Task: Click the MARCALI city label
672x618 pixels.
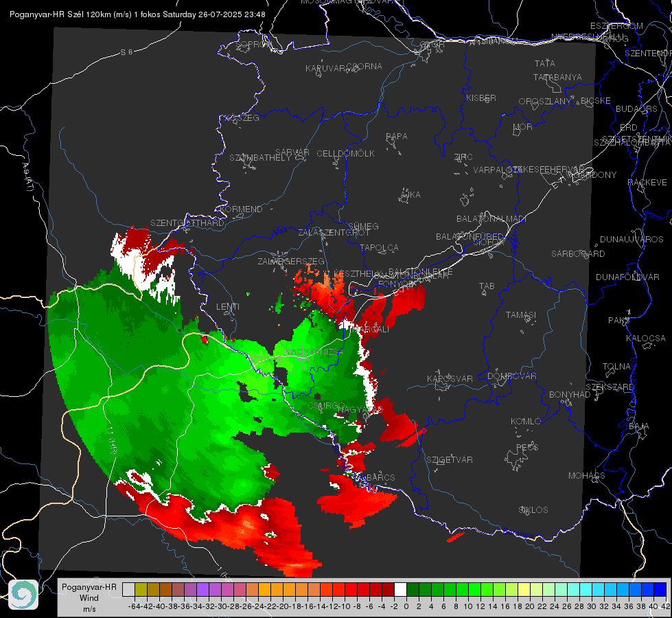Action: tap(370, 330)
